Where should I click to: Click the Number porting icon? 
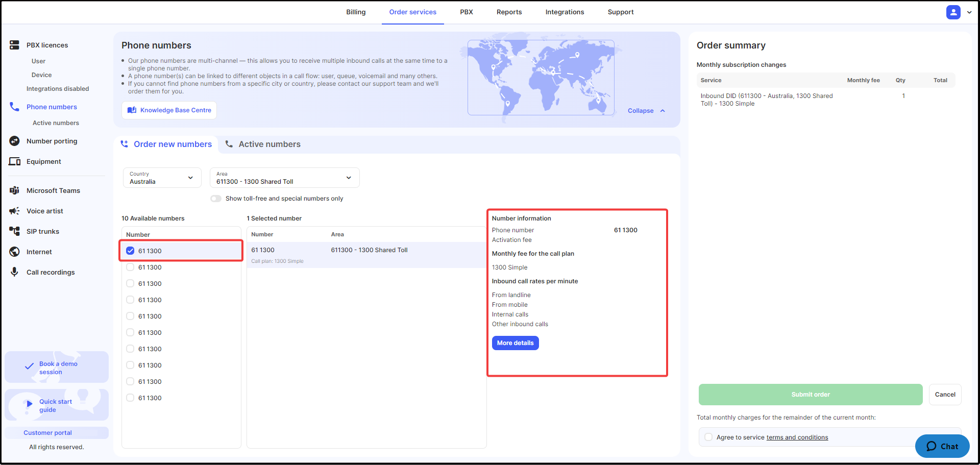[x=14, y=141]
